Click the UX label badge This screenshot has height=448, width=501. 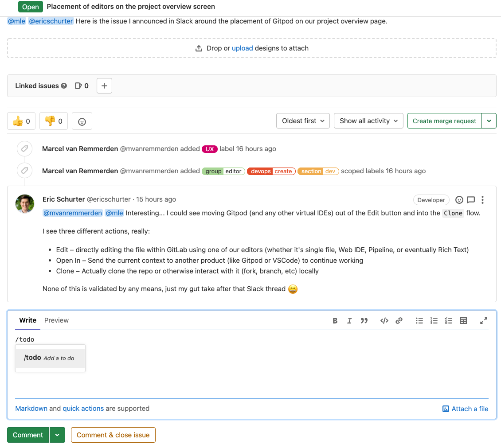coord(210,149)
